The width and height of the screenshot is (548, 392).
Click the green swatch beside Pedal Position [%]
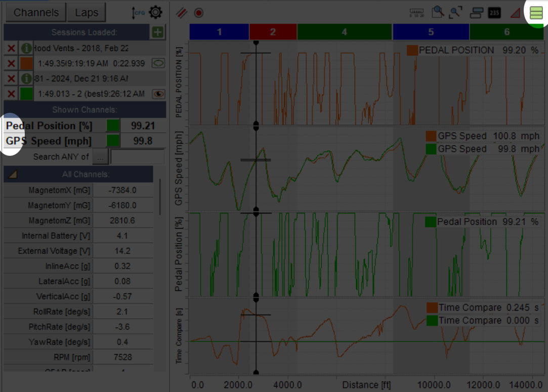coord(113,125)
